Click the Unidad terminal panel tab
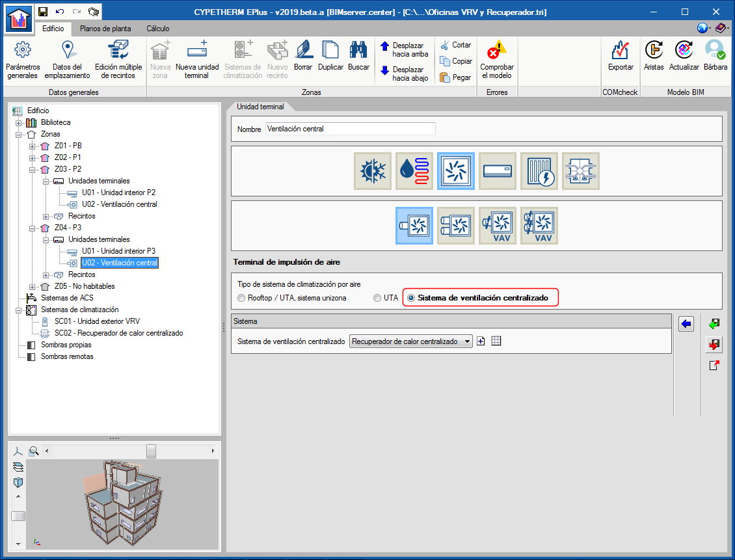 tap(260, 107)
